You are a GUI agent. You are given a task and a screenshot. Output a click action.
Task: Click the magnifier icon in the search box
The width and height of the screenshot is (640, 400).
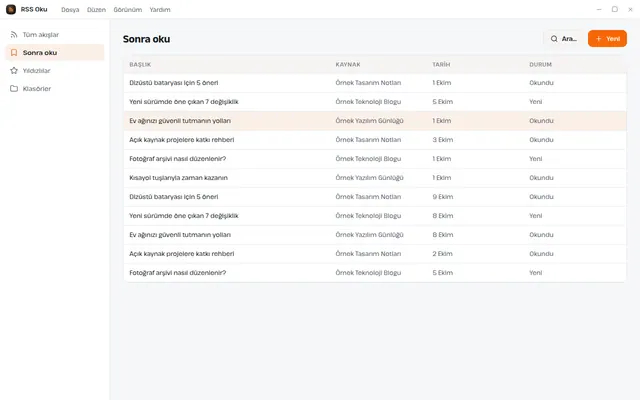(554, 39)
